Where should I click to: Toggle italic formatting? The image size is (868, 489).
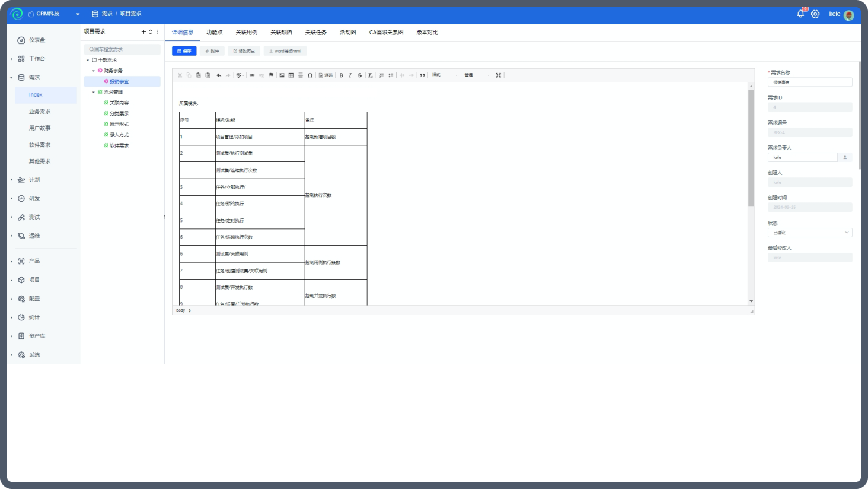point(350,75)
